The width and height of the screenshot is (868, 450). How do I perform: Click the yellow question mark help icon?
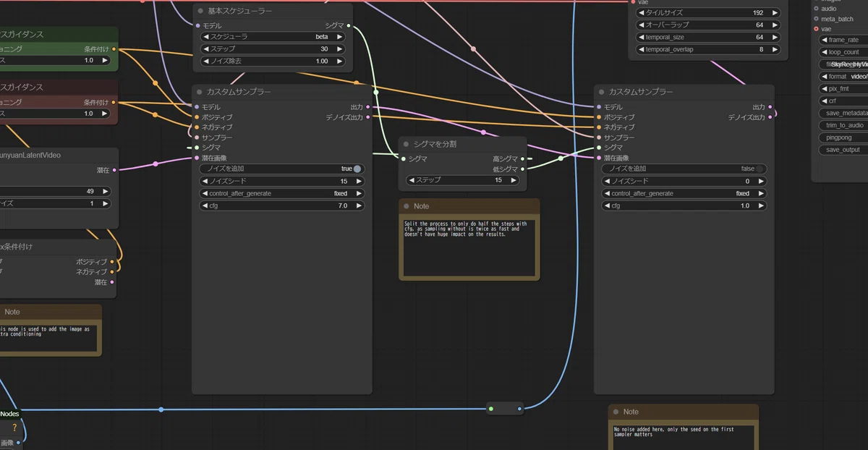click(x=14, y=428)
